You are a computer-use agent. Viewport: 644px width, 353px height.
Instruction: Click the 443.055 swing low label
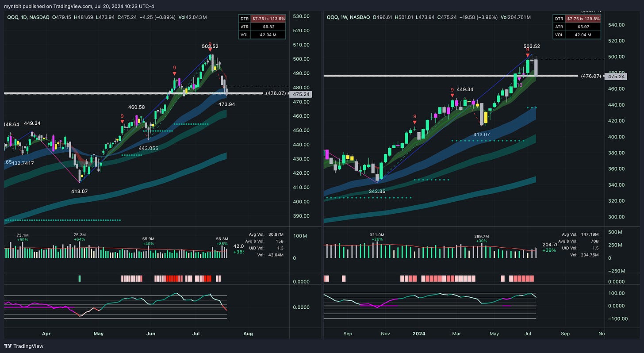coord(148,148)
